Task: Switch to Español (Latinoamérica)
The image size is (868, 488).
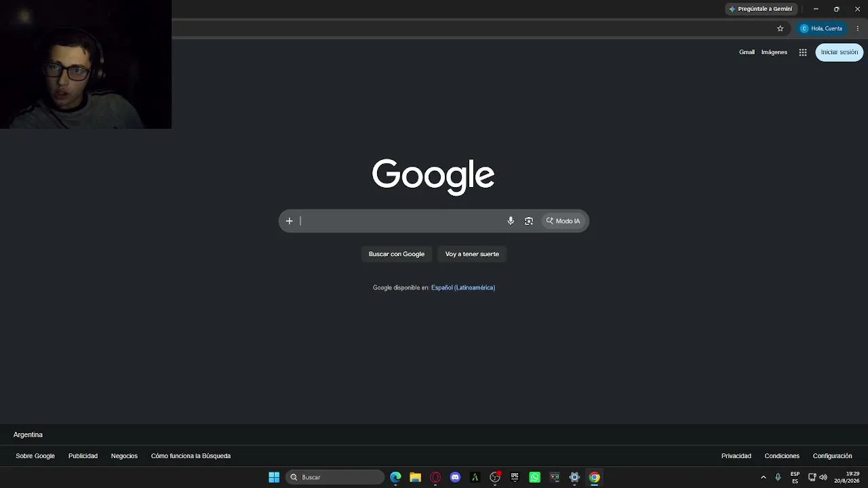Action: tap(463, 287)
